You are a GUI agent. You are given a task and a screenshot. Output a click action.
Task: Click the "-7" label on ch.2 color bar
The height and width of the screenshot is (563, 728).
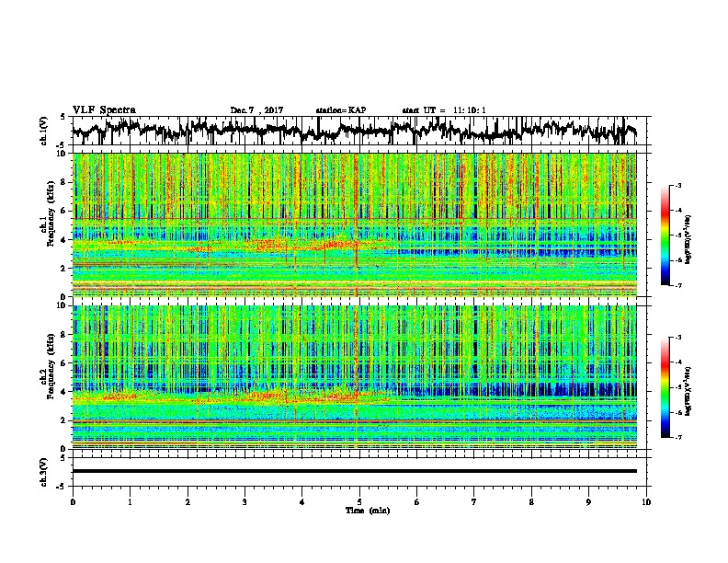pos(677,437)
